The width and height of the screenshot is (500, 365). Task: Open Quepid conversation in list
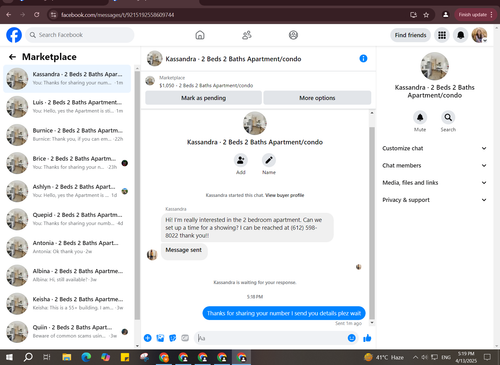67,219
